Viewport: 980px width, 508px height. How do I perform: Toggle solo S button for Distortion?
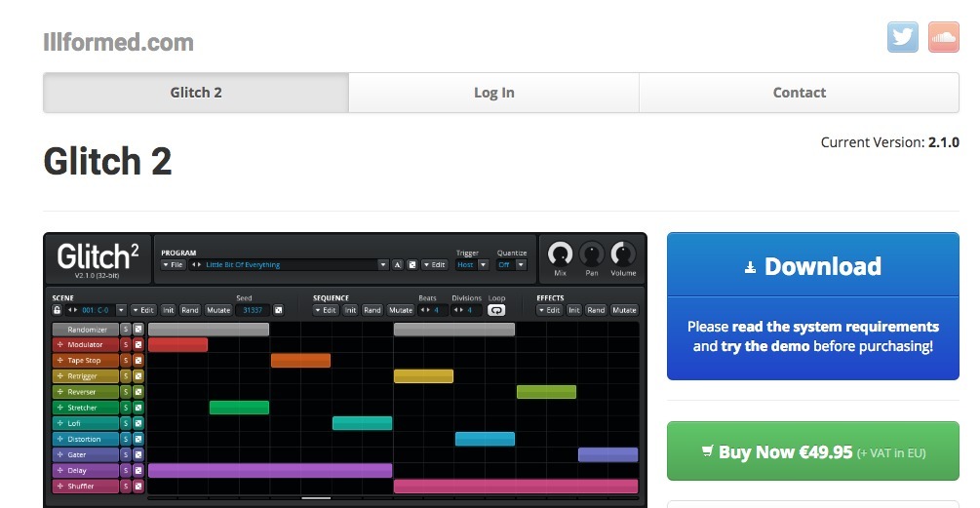tap(126, 440)
